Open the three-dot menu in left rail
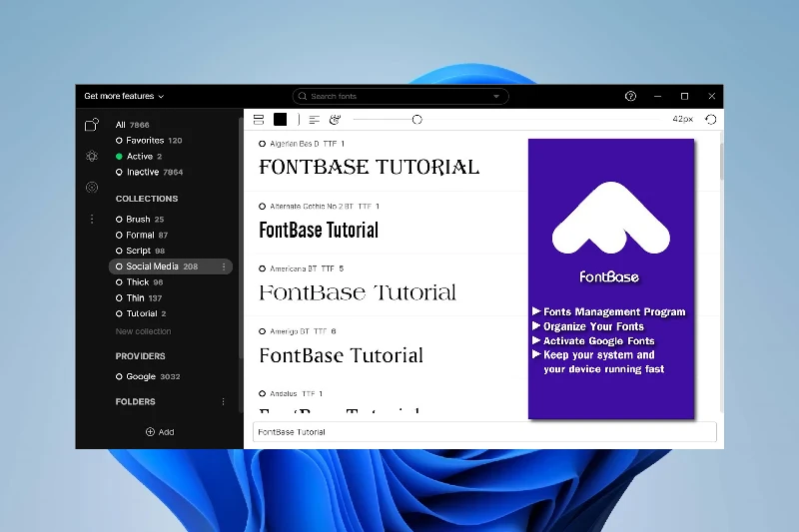 pyautogui.click(x=92, y=219)
